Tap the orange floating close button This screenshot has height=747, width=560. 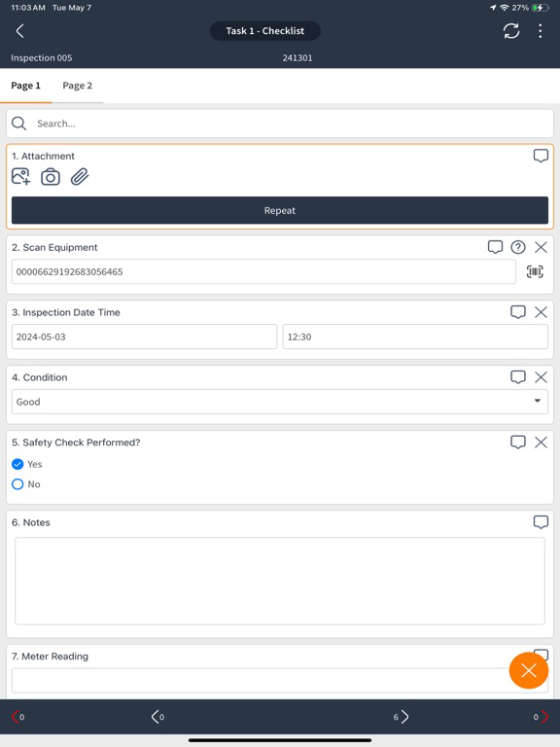click(529, 671)
